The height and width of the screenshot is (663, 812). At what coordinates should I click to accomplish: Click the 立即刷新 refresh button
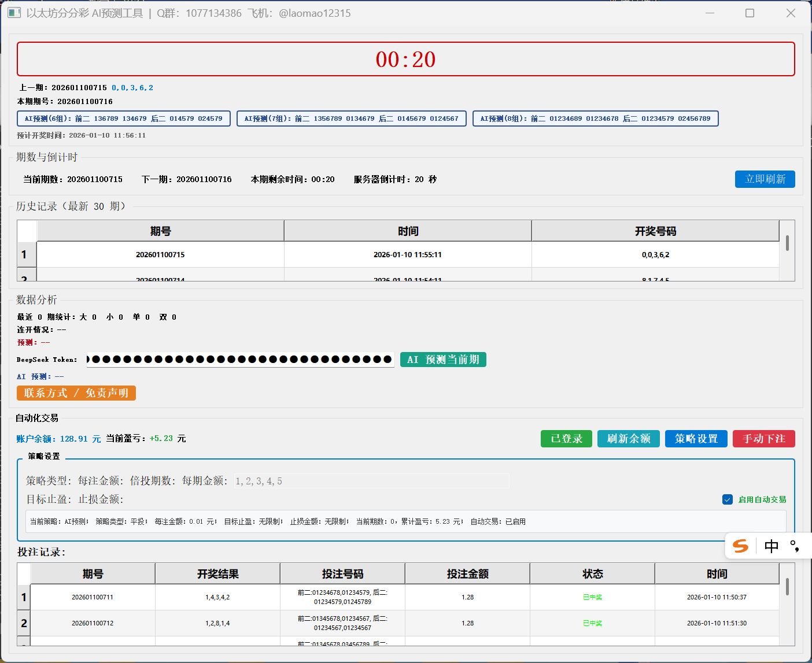(765, 179)
